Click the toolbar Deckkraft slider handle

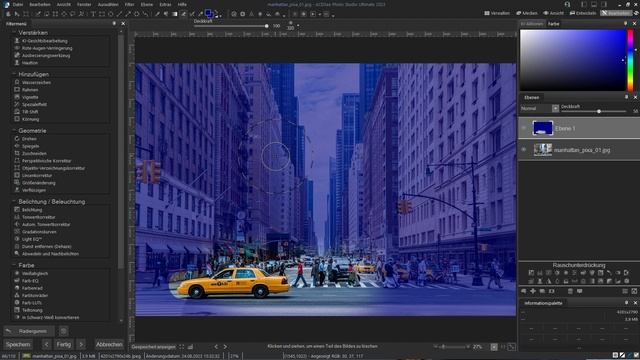coord(267,26)
